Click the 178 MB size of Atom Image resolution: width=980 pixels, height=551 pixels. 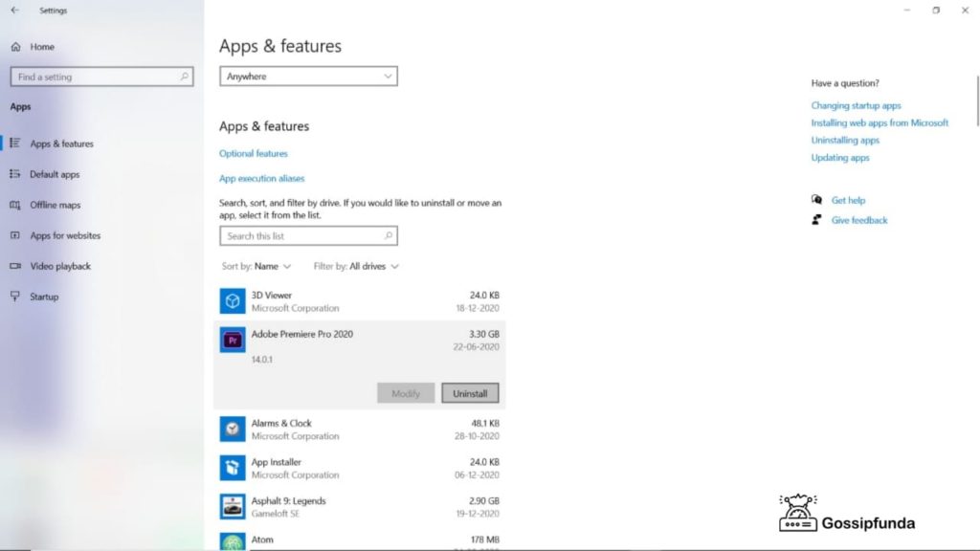pyautogui.click(x=485, y=540)
